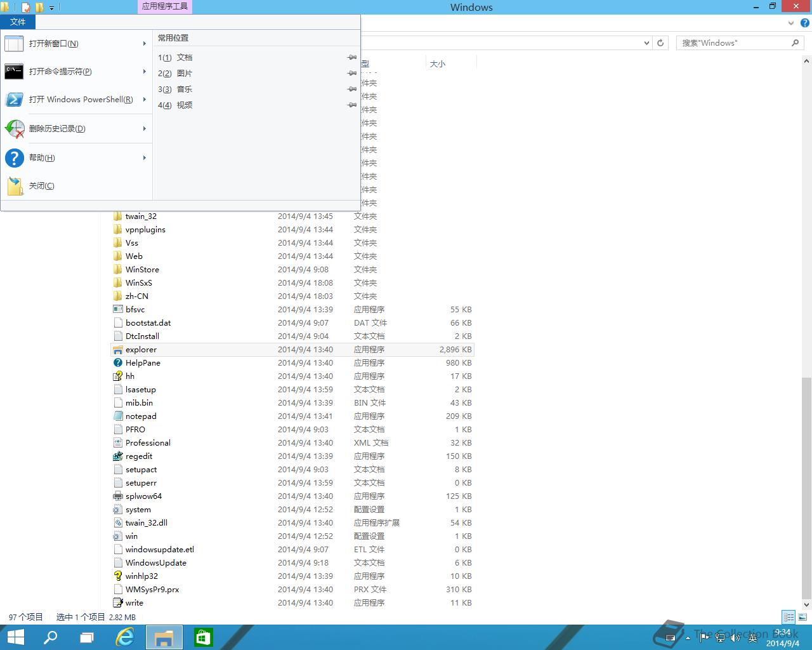
Task: Open the blue Help icon beside the ribbon chevron
Action: 805,23
